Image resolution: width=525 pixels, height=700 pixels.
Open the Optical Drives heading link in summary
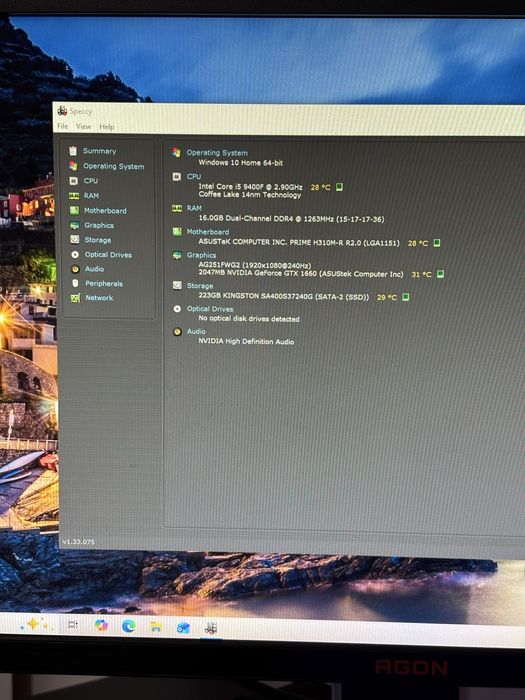pos(210,309)
